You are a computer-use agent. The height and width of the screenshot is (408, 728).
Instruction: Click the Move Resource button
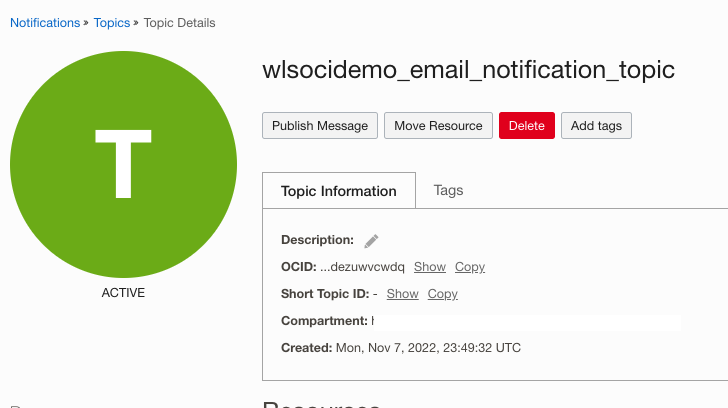click(x=438, y=126)
